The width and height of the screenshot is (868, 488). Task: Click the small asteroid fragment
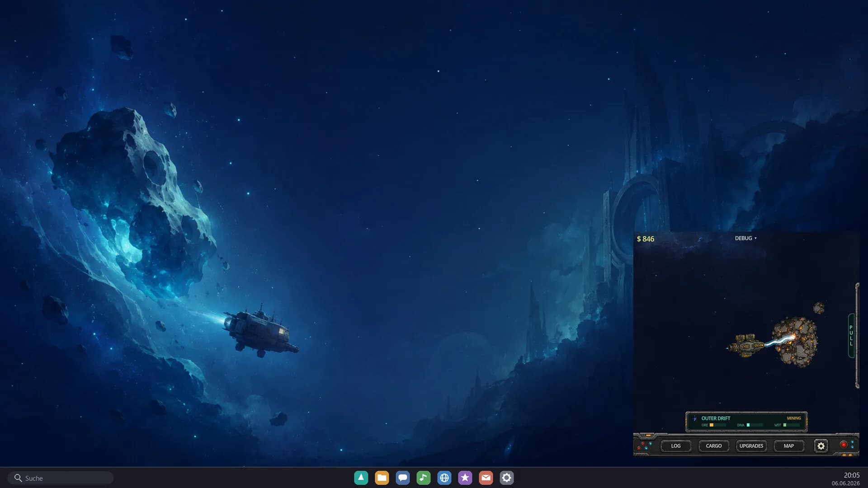(x=819, y=308)
